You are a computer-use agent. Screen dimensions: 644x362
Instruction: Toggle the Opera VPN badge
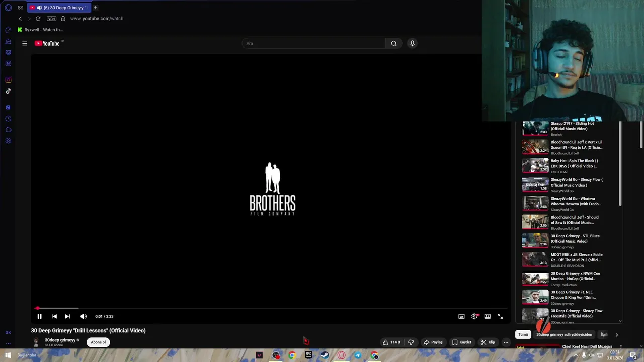click(x=51, y=19)
